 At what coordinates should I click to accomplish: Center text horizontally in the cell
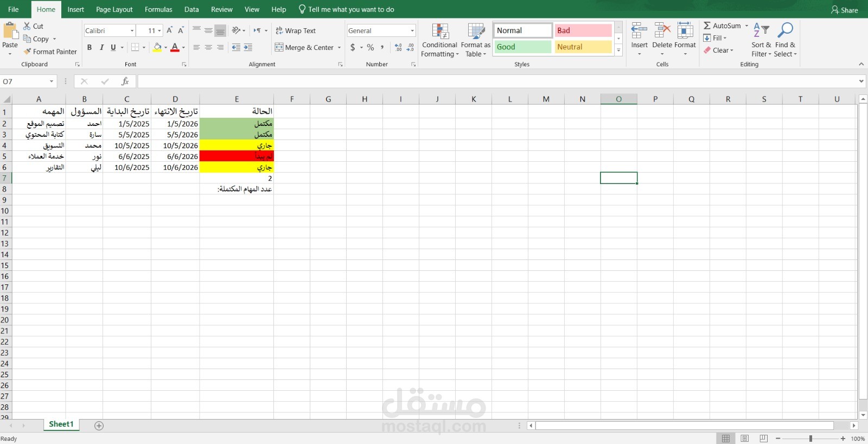(x=208, y=47)
